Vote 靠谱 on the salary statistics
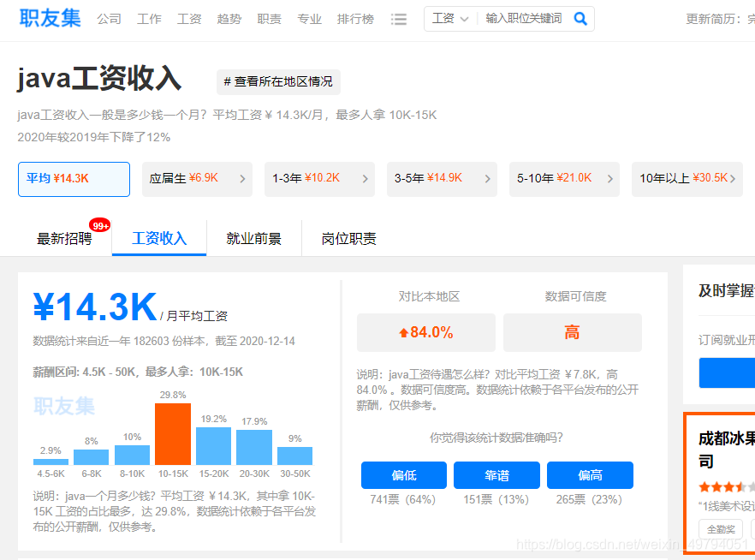This screenshot has width=755, height=560. (x=496, y=474)
